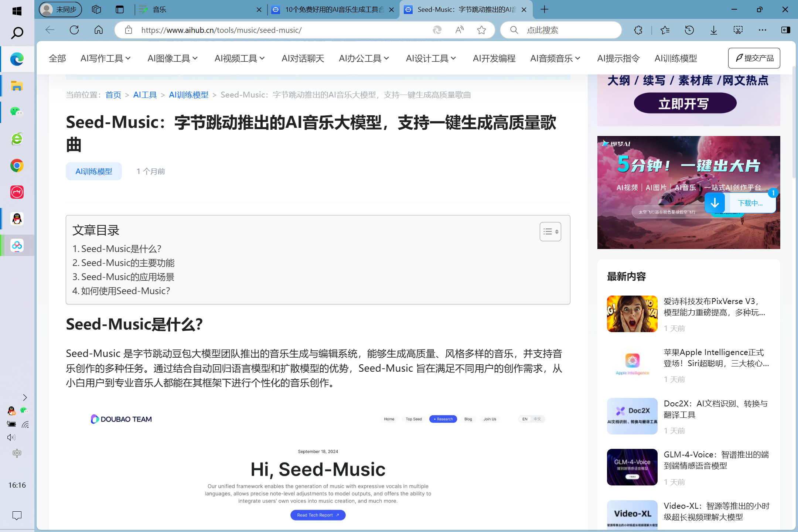Click the 首页 breadcrumb link
798x532 pixels.
coord(113,94)
